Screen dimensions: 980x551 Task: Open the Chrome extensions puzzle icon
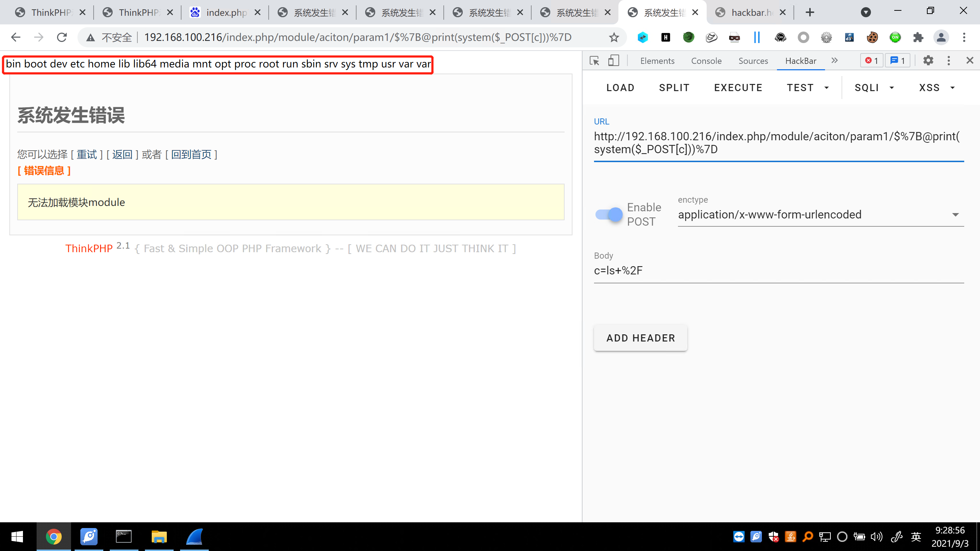[918, 37]
